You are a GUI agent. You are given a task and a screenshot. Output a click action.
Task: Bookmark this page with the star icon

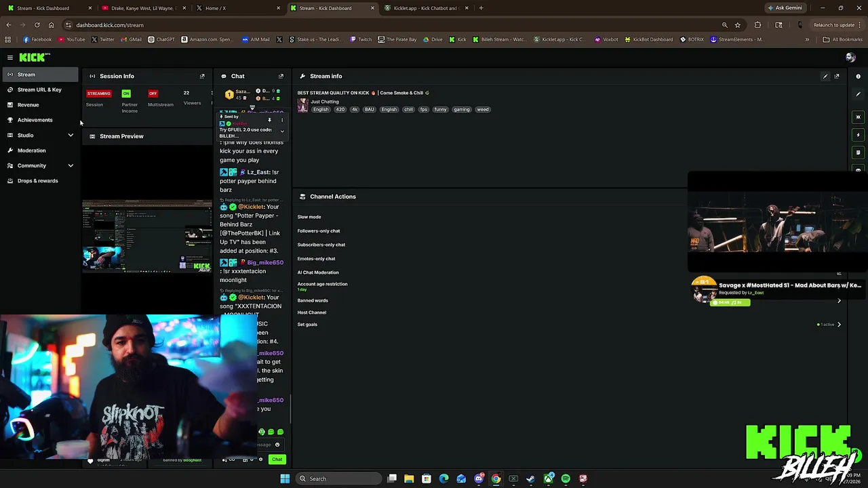pos(738,25)
